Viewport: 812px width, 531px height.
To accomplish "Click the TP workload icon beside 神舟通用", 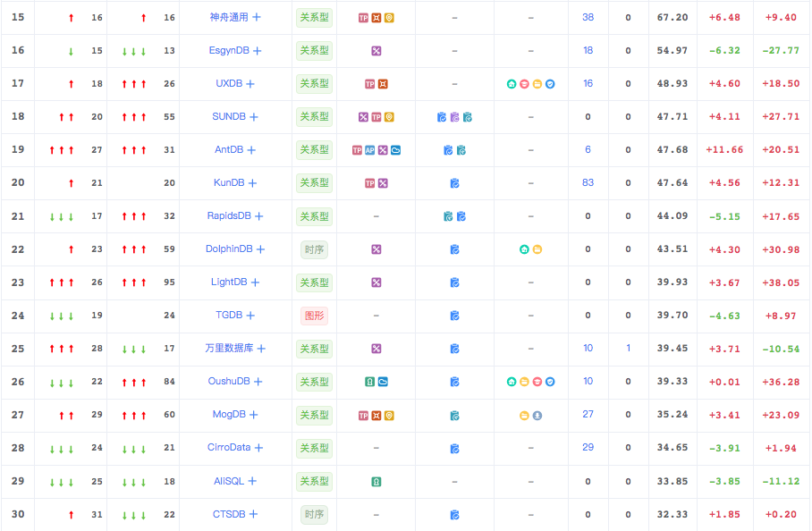I will pyautogui.click(x=362, y=17).
